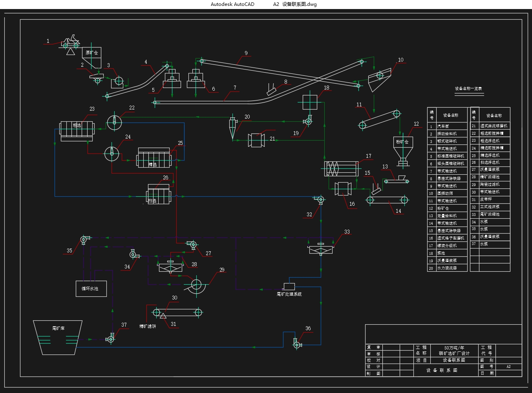Select '审核' in the title block
532x393 pixels.
pyautogui.click(x=373, y=354)
